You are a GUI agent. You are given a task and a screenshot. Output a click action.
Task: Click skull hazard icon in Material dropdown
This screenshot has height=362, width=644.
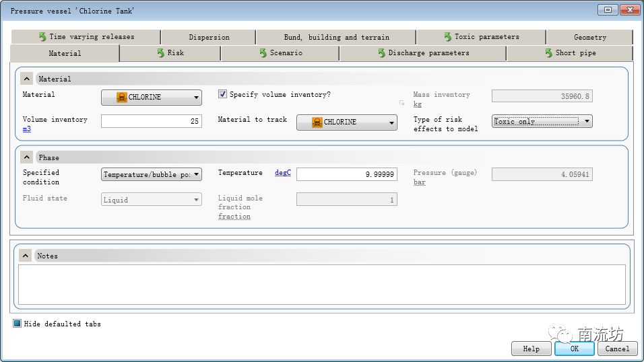pos(122,98)
